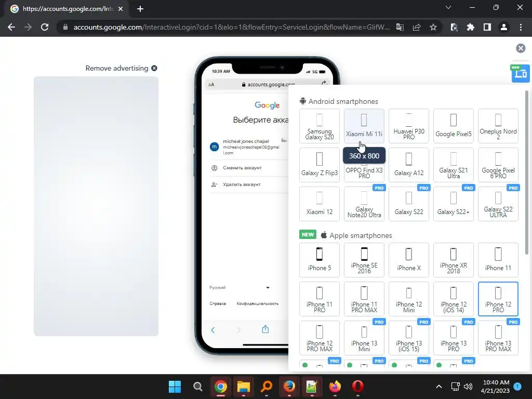Select the iPhone 5 device
The image size is (532, 399).
(x=320, y=260)
